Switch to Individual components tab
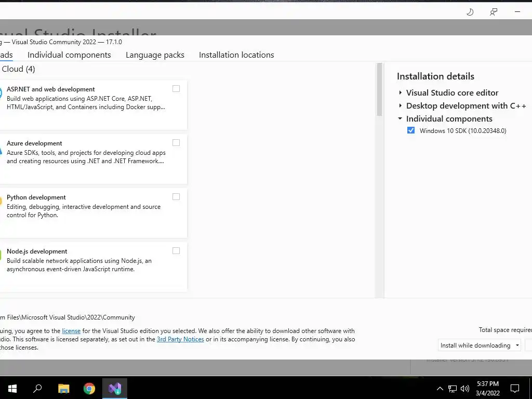Viewport: 532px width, 399px height. 69,55
